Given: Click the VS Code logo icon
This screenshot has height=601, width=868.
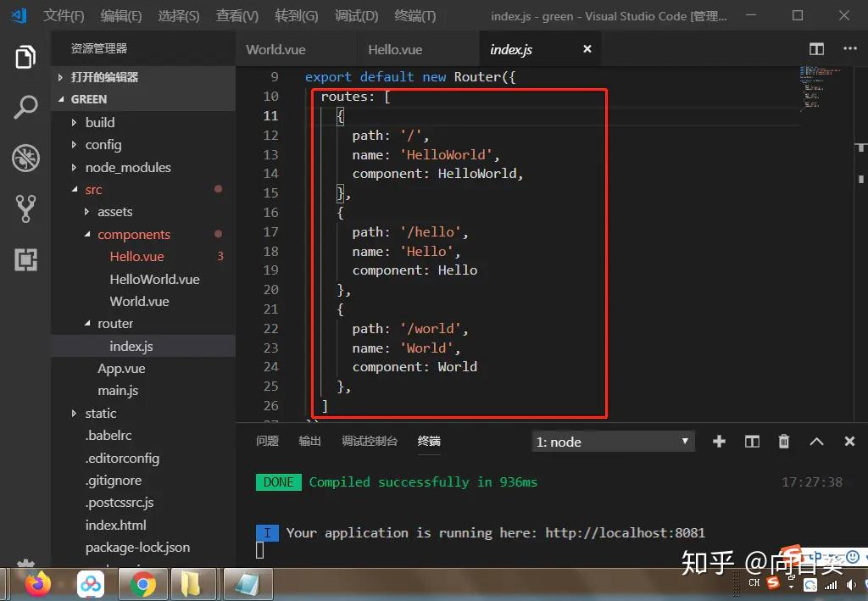Looking at the screenshot, I should click(19, 15).
